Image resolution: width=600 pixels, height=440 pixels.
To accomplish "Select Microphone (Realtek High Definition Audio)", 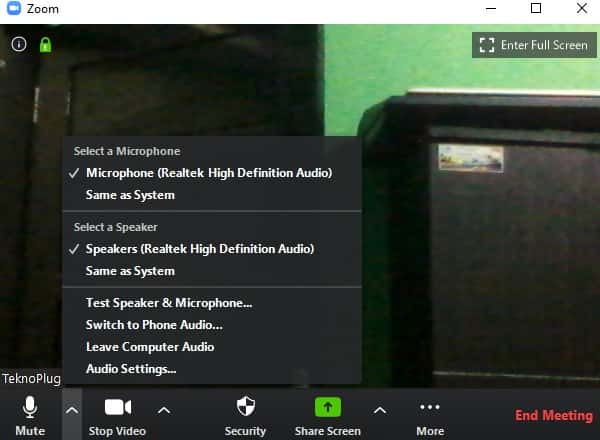I will point(212,173).
